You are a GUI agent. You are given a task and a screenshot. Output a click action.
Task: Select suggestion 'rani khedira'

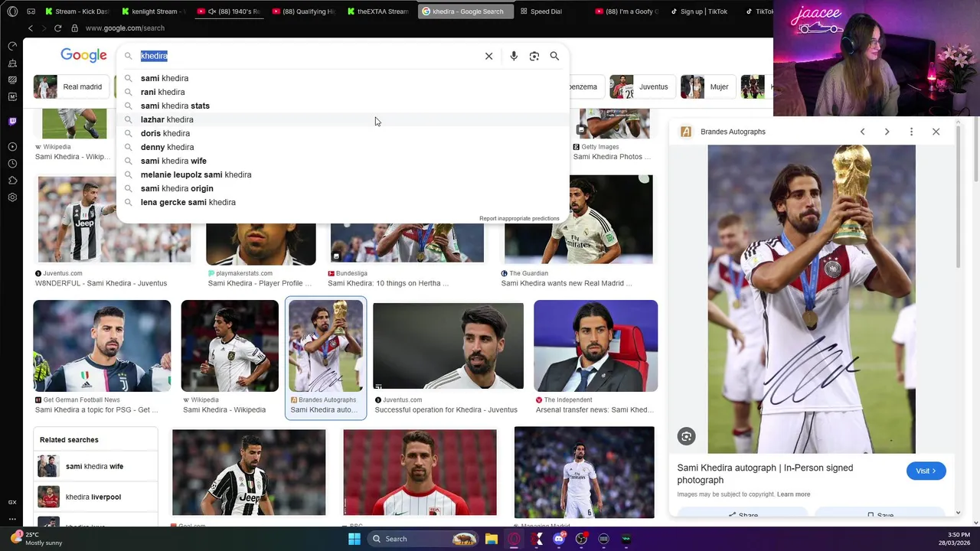click(343, 92)
